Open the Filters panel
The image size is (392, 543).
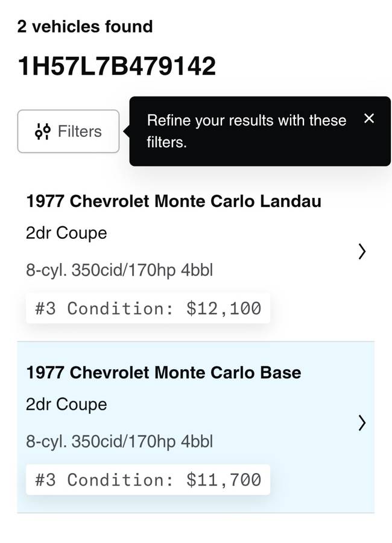pos(68,131)
